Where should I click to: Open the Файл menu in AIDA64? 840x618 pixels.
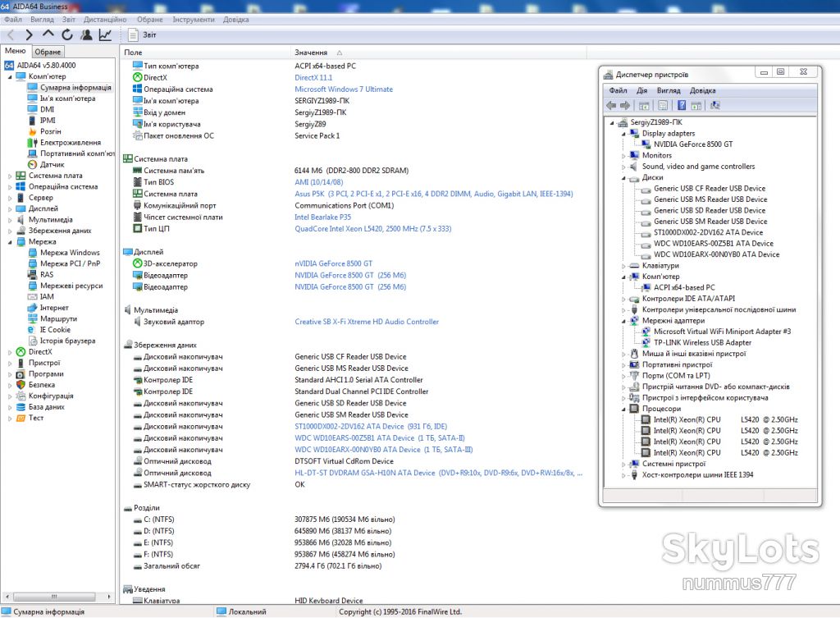tap(13, 20)
